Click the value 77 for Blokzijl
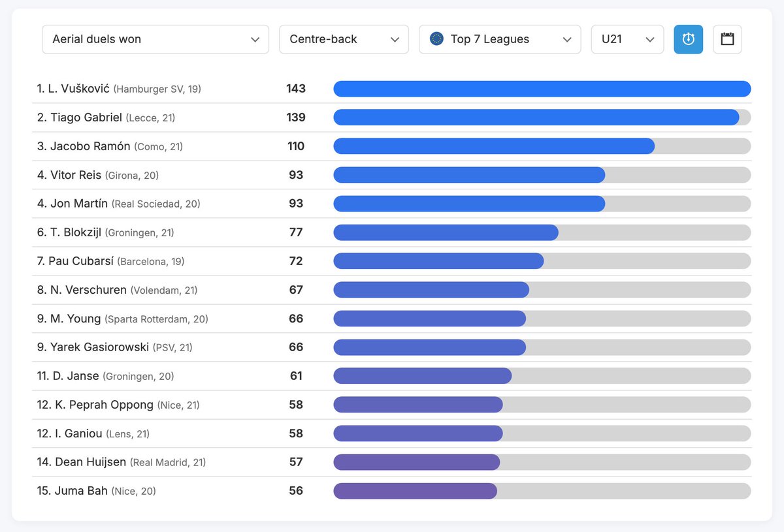 point(296,232)
